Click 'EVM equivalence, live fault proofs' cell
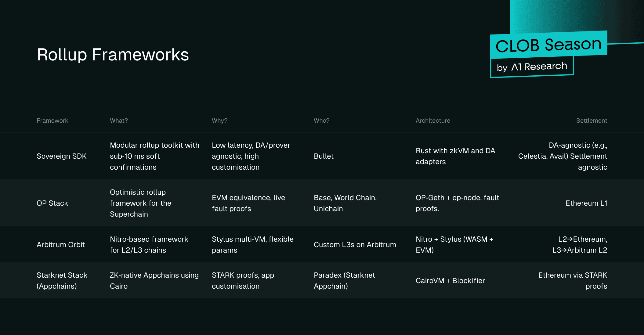 point(248,203)
